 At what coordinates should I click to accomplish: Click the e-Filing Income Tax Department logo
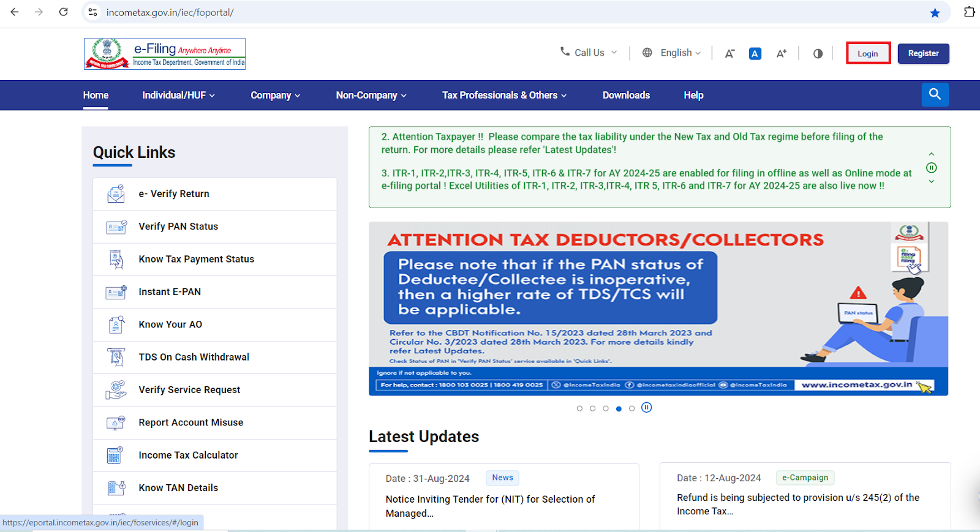[x=165, y=54]
